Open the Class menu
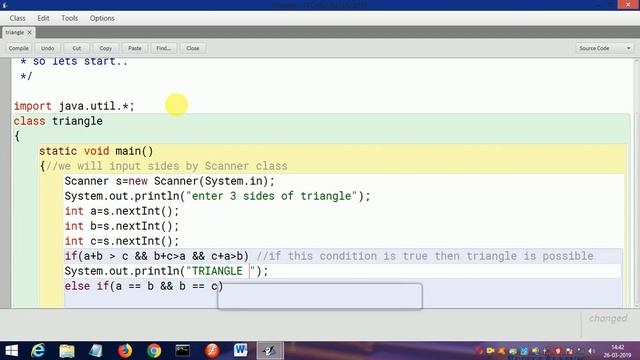This screenshot has width=640, height=360. pyautogui.click(x=18, y=18)
